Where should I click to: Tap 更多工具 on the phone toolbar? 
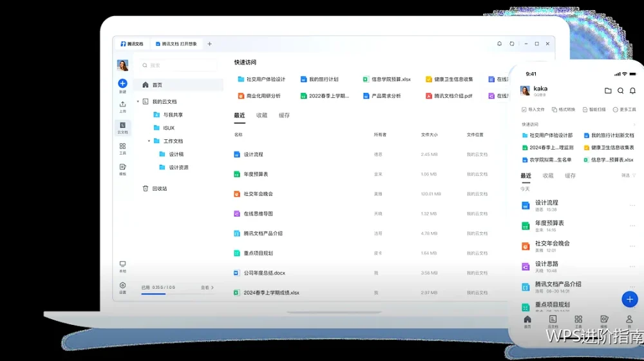(x=624, y=110)
